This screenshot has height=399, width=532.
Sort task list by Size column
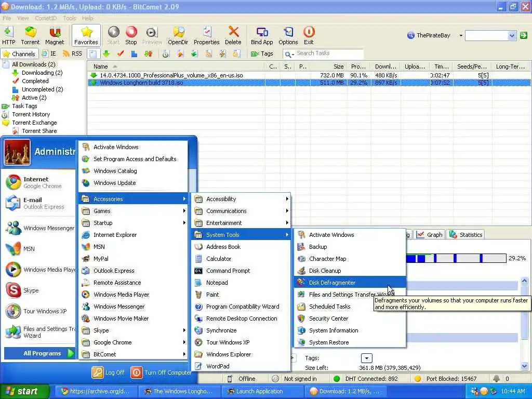(x=328, y=66)
